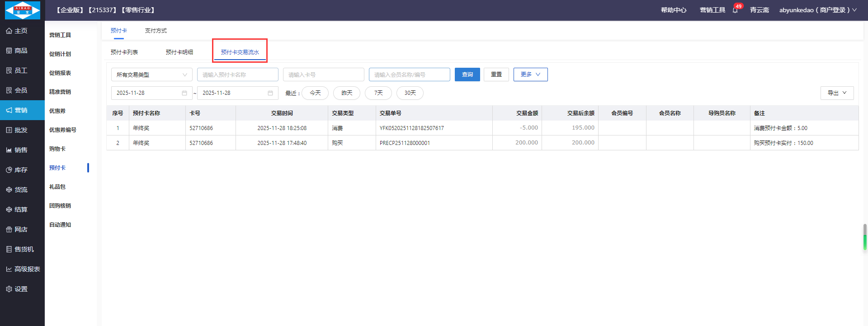Select the 7天 quick range
The width and height of the screenshot is (868, 326).
tap(378, 93)
